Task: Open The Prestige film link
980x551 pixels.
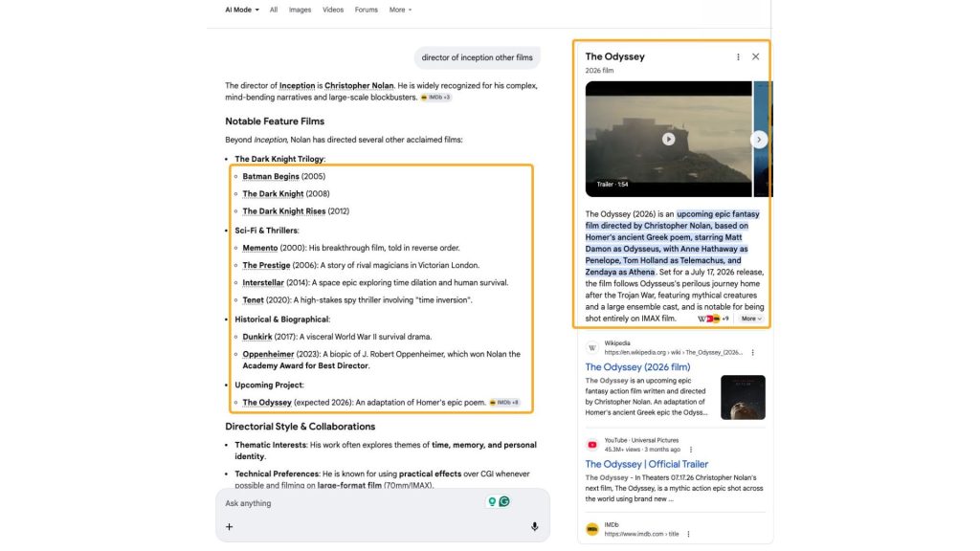Action: pos(266,266)
